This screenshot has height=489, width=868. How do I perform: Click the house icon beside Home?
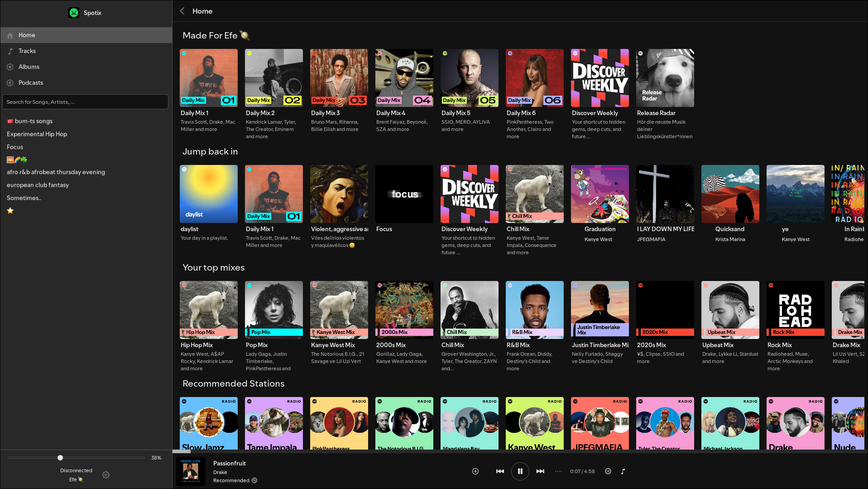10,35
